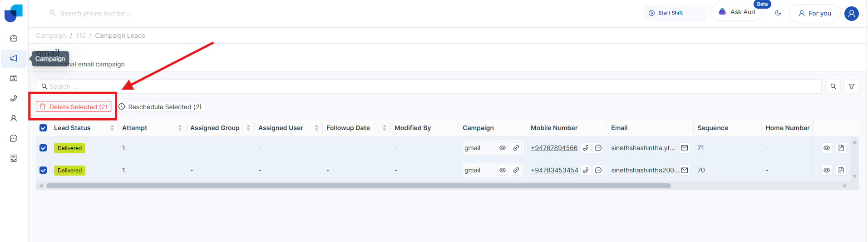The image size is (868, 242).
Task: Click email envelope icon for sequence 70
Action: point(685,170)
